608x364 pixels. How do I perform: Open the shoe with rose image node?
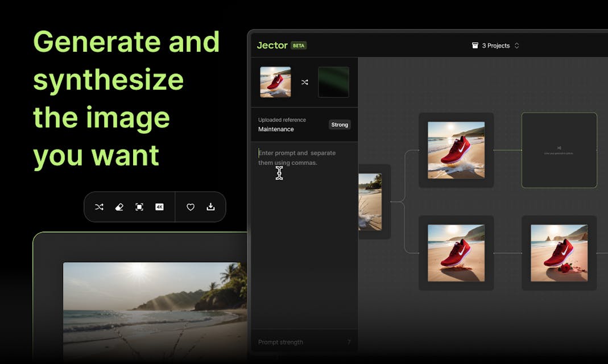559,253
